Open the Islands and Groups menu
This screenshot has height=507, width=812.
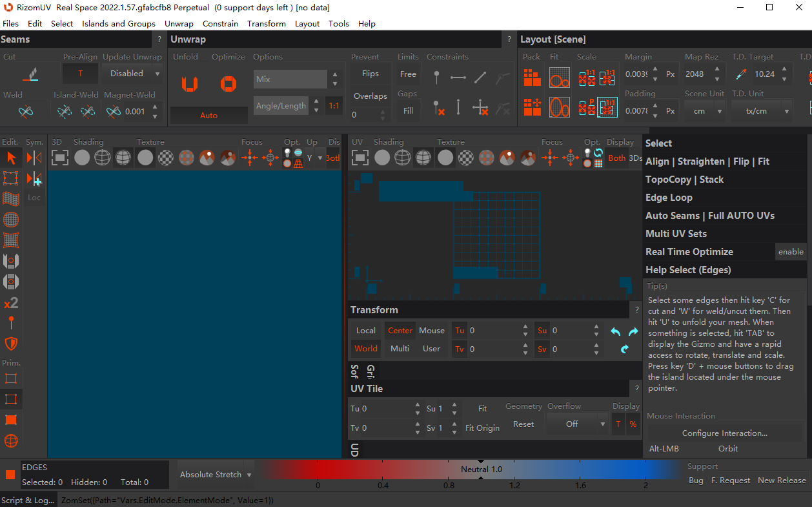tap(119, 23)
